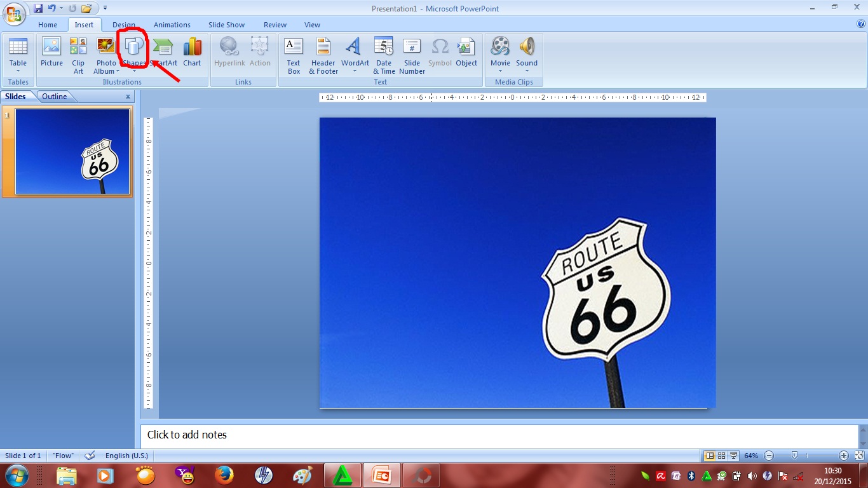Screen dimensions: 868x488
Task: Save the presentation from the Quick Access Toolbar
Action: [37, 8]
